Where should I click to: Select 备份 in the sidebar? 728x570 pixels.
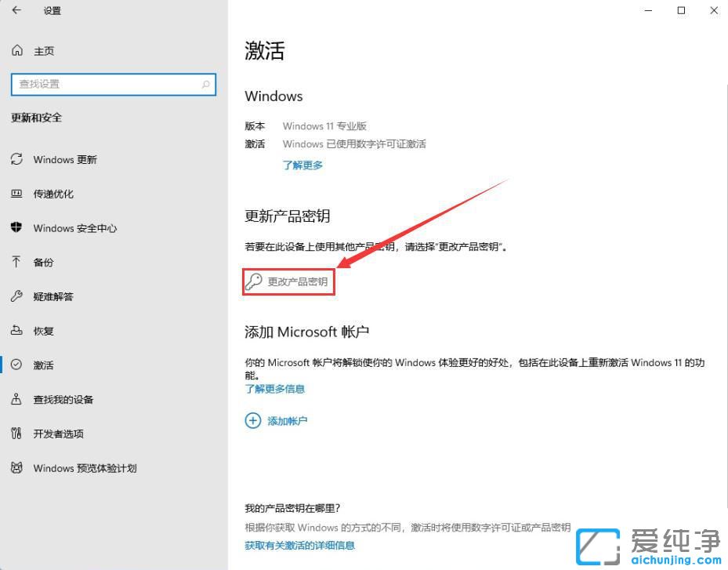pos(45,262)
